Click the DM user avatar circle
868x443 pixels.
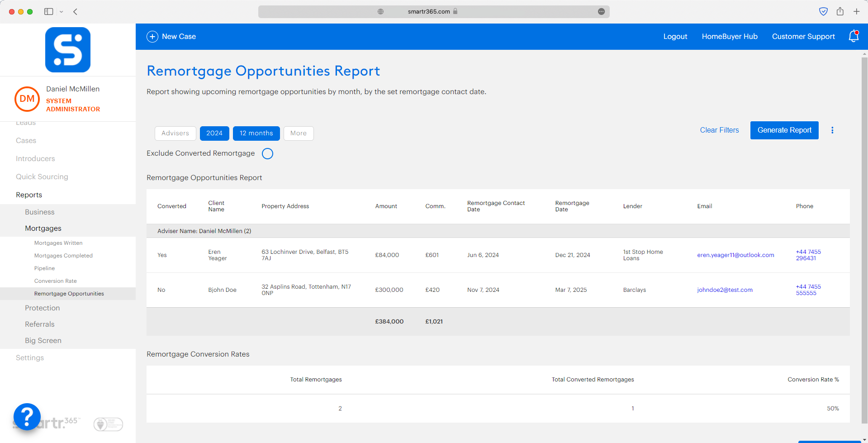pyautogui.click(x=27, y=99)
